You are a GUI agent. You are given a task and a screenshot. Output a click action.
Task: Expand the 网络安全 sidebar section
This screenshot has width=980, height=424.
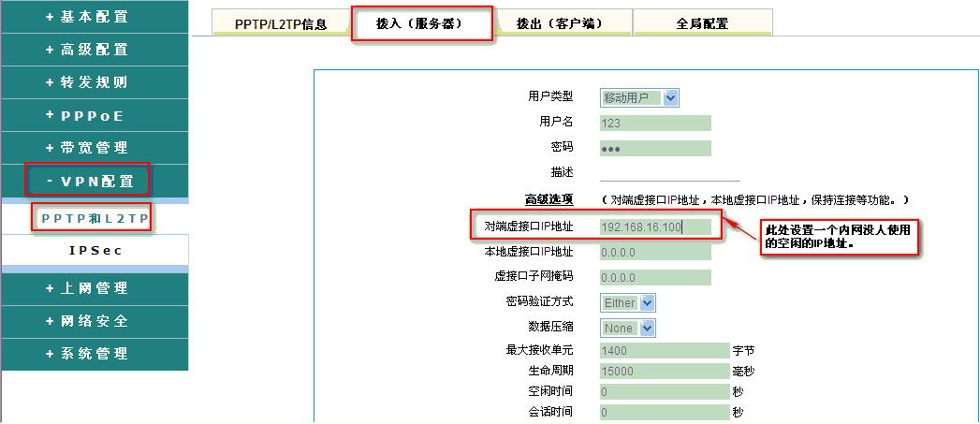click(x=87, y=321)
